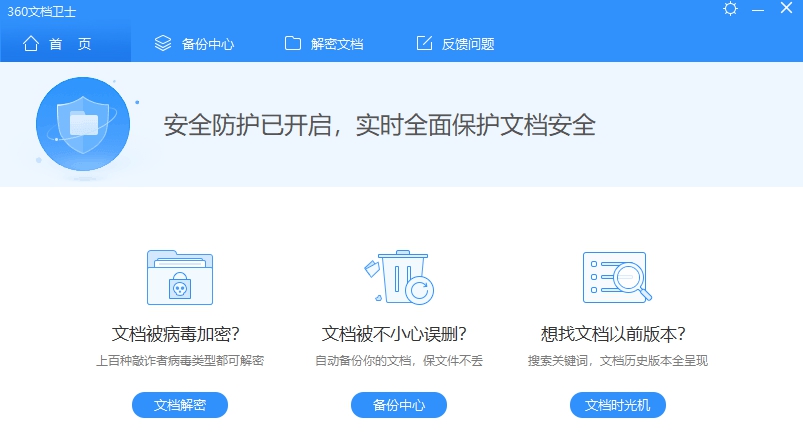
Task: Open the 备份中心 tab
Action: tap(194, 44)
